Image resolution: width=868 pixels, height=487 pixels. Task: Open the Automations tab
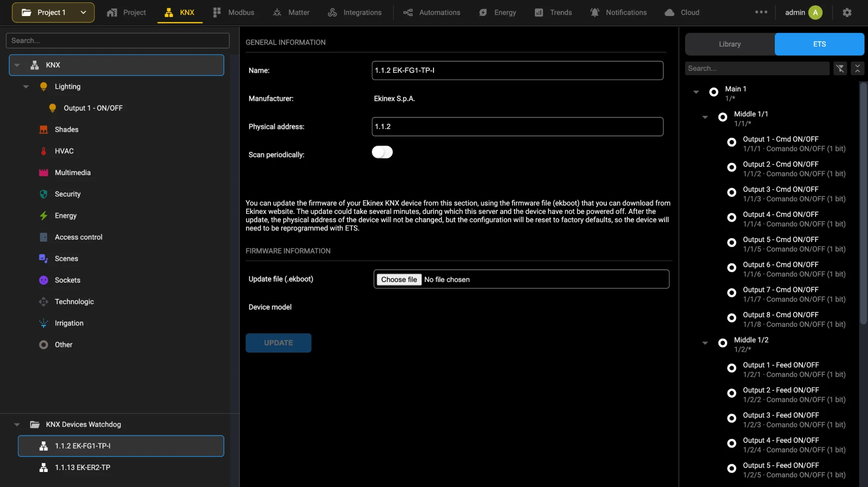(x=432, y=13)
